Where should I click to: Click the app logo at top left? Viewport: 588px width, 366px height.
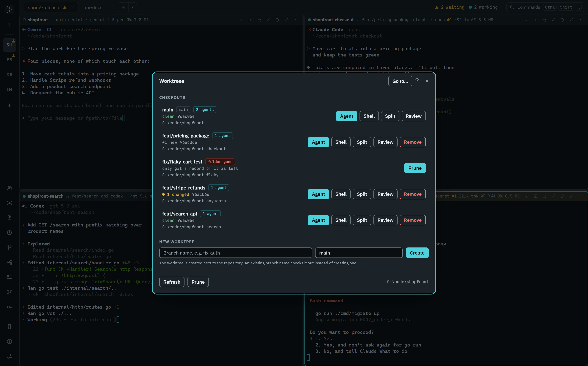pos(9,10)
